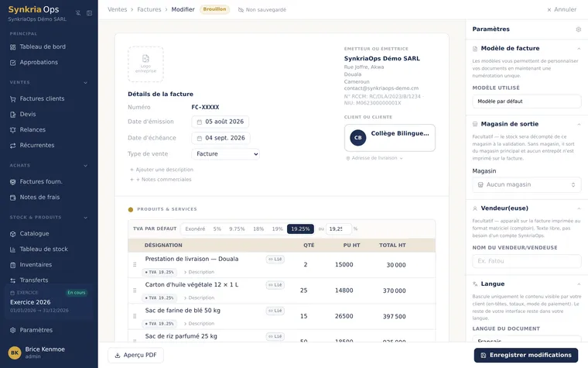
Task: Click the Inventaires clipboard icon
Action: [x=12, y=265]
